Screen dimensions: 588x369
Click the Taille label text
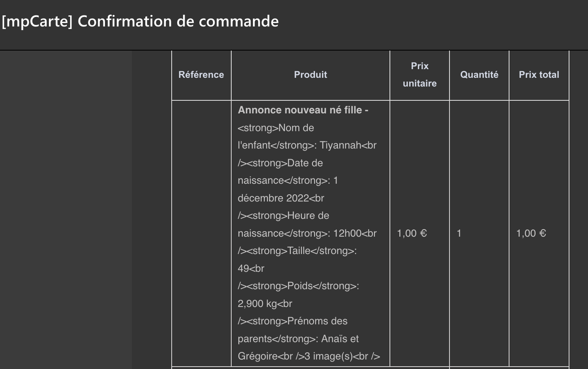[x=299, y=250]
